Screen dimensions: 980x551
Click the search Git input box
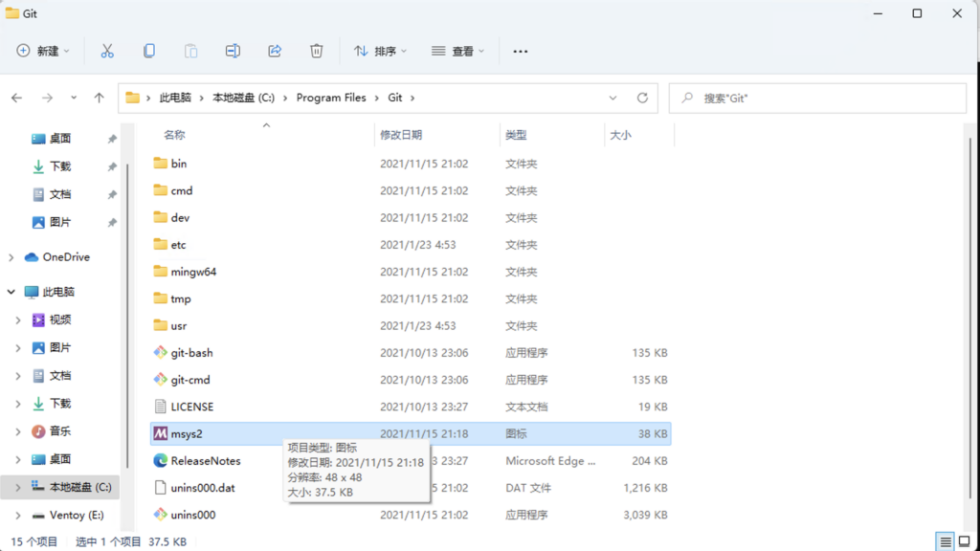(817, 99)
